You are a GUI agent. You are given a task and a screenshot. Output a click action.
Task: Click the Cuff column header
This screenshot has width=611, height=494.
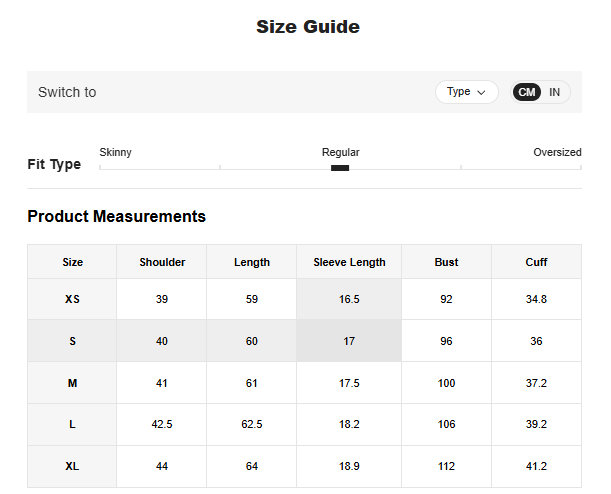pyautogui.click(x=536, y=262)
